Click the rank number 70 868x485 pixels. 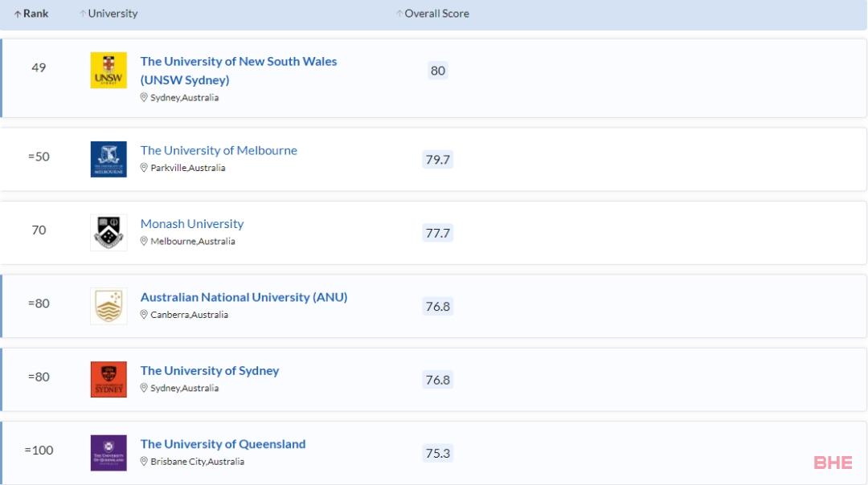pos(39,230)
